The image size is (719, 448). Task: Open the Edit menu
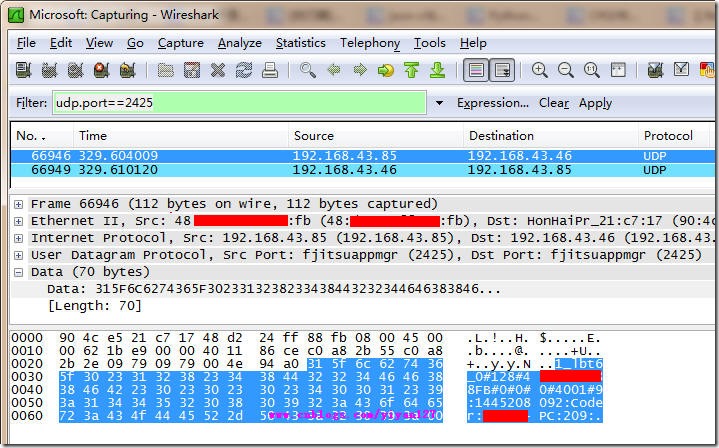point(61,43)
